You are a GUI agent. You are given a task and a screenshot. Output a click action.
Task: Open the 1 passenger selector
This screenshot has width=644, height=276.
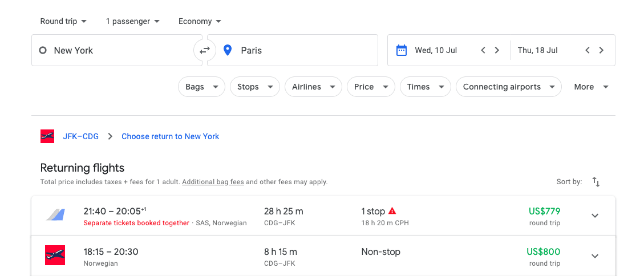click(132, 21)
